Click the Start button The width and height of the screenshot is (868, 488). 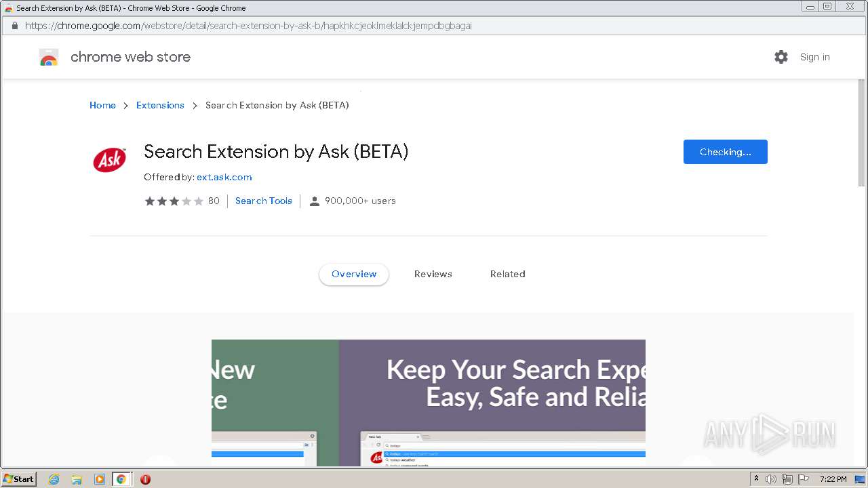[x=18, y=479]
